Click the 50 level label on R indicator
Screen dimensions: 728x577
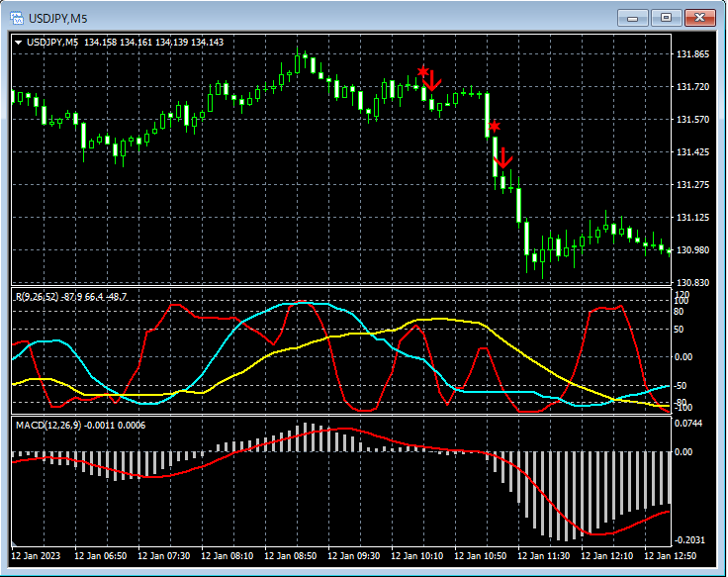coord(679,330)
